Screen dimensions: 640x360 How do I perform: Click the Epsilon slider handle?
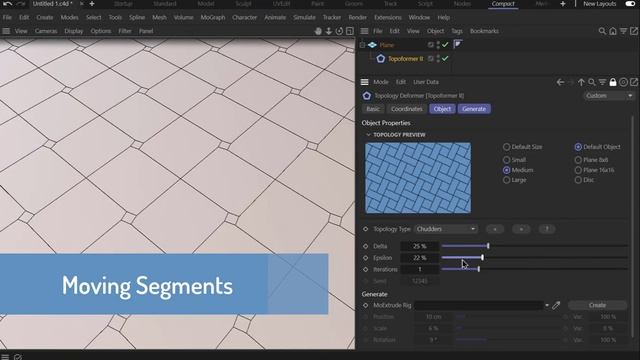point(482,258)
